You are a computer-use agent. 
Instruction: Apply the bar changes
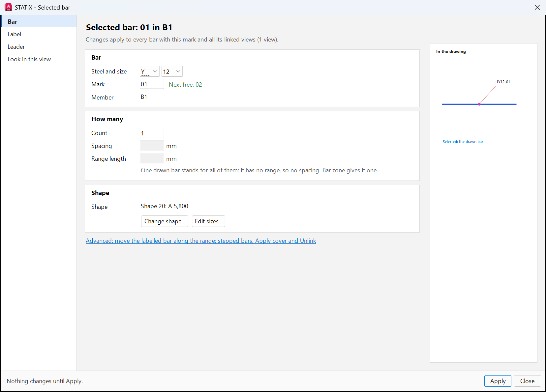coord(498,381)
